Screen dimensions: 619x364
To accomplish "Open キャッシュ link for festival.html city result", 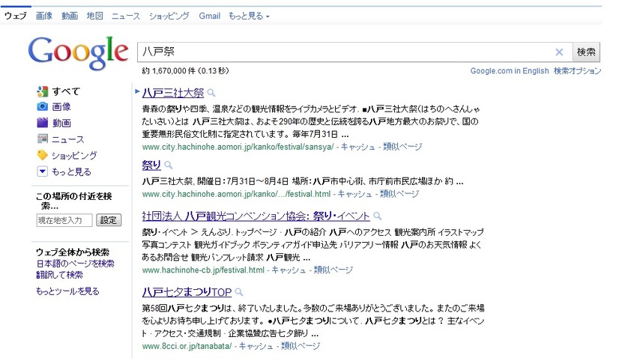I will coord(354,194).
